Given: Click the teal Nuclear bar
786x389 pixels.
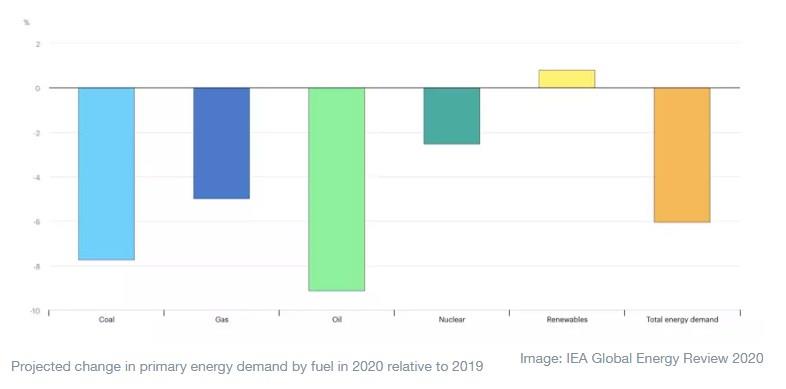Looking at the screenshot, I should 452,116.
